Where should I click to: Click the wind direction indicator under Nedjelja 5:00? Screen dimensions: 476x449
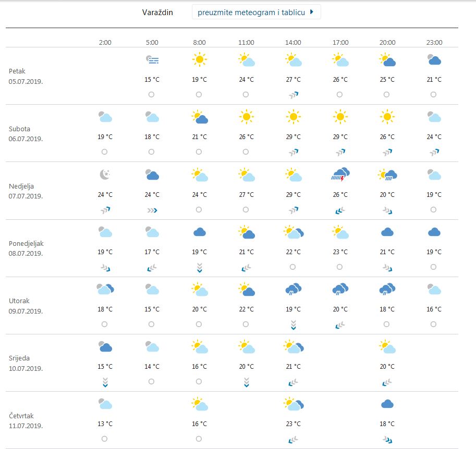[x=151, y=210]
